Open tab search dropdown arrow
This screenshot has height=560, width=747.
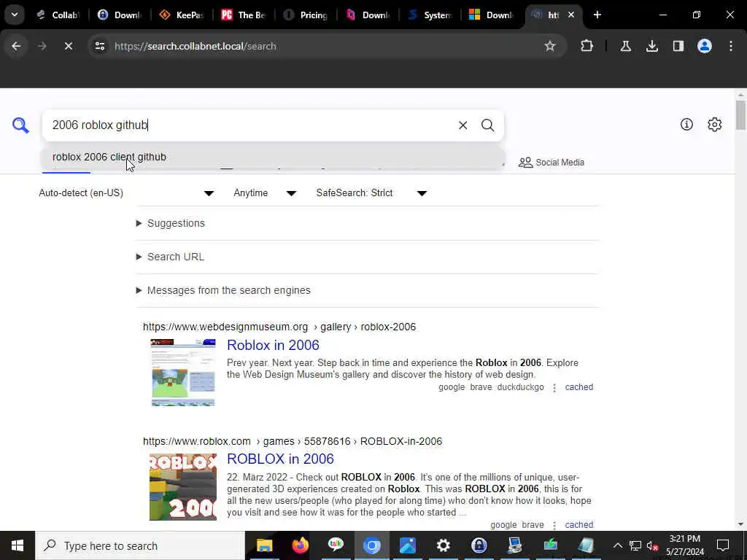click(x=15, y=15)
